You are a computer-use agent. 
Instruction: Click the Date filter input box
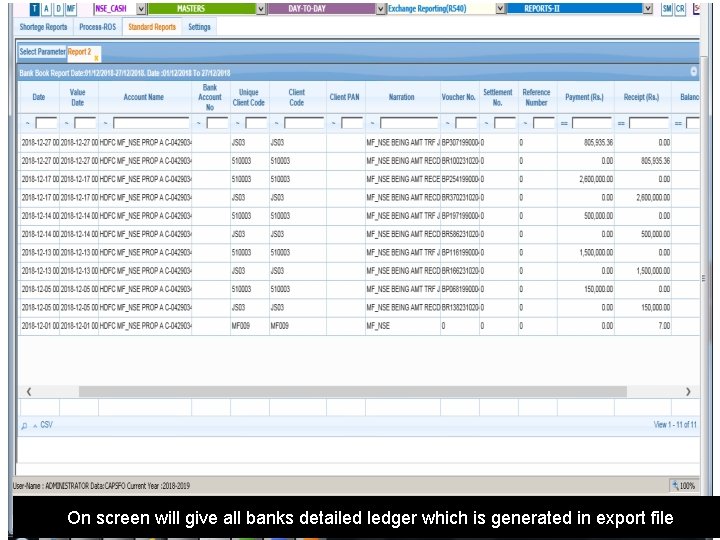click(x=46, y=123)
